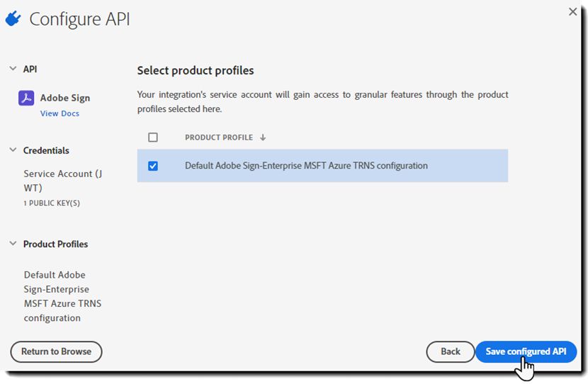Click the 1 PUBLIC KEY(S) label

(x=52, y=203)
